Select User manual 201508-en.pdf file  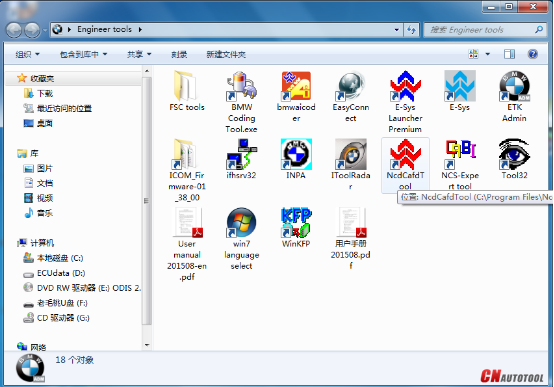187,245
